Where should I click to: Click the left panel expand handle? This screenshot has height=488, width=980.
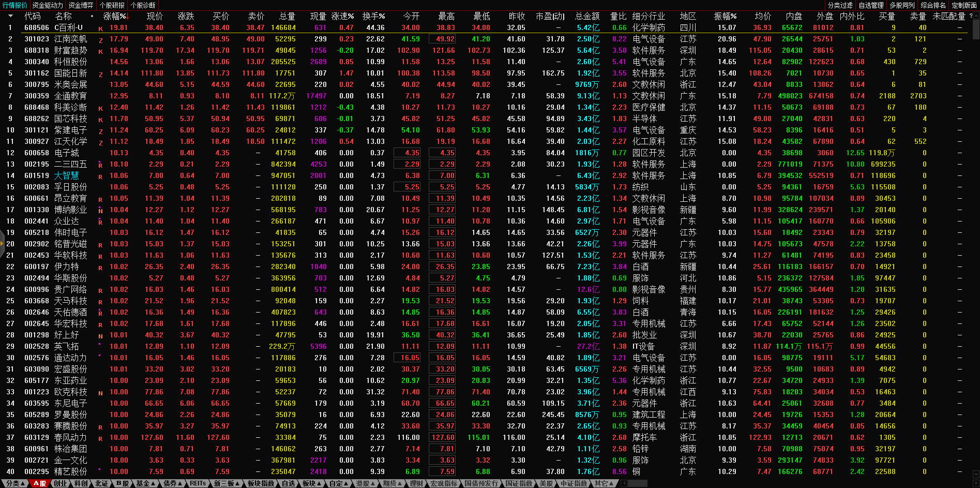pos(2,244)
